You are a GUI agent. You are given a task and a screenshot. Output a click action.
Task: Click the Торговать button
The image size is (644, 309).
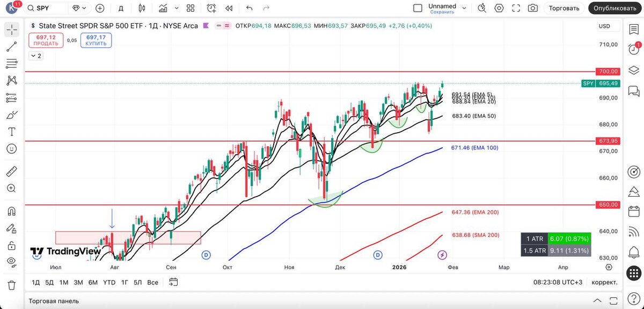tap(564, 8)
